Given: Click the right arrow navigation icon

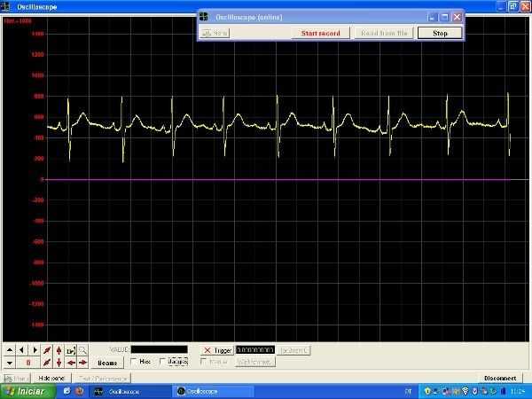Looking at the screenshot, I should tap(35, 350).
